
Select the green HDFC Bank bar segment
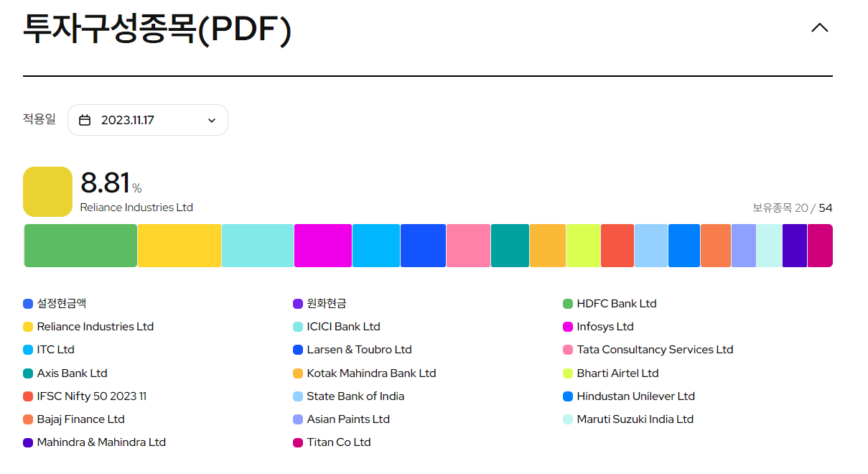[80, 246]
